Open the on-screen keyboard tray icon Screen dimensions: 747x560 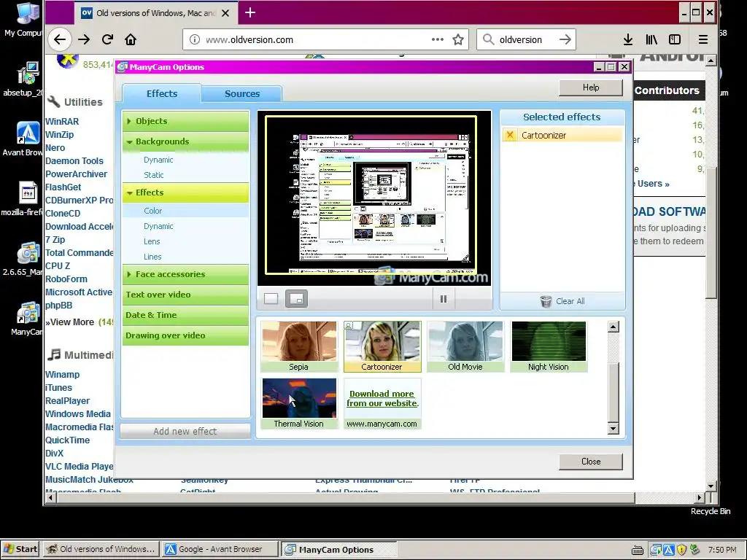[x=637, y=551]
